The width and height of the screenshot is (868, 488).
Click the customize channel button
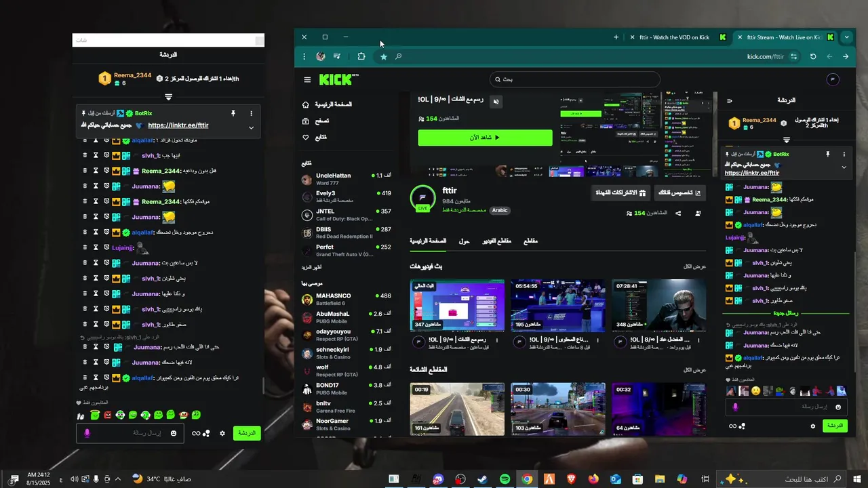679,193
